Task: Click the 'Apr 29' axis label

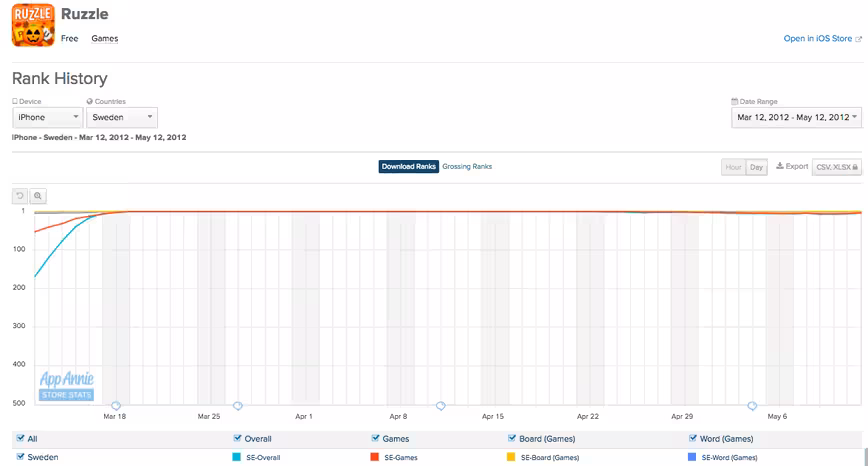Action: (682, 416)
